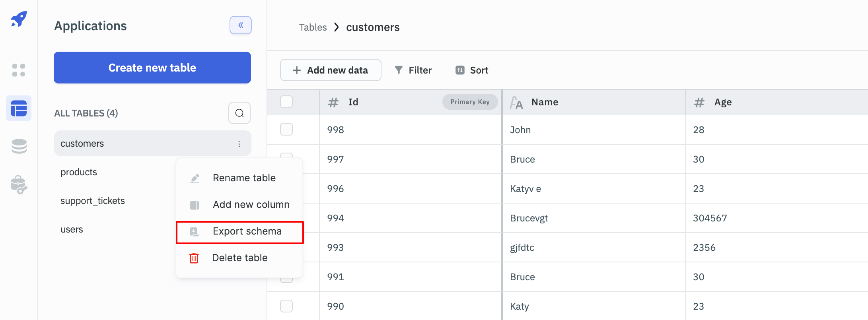Click Export schema in the menu
This screenshot has width=868, height=320.
247,231
